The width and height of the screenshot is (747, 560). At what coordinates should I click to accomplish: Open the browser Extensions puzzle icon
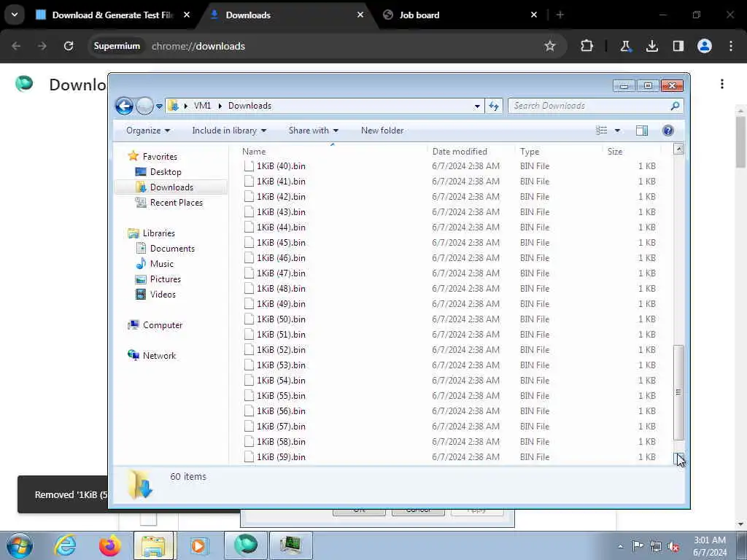(x=587, y=46)
